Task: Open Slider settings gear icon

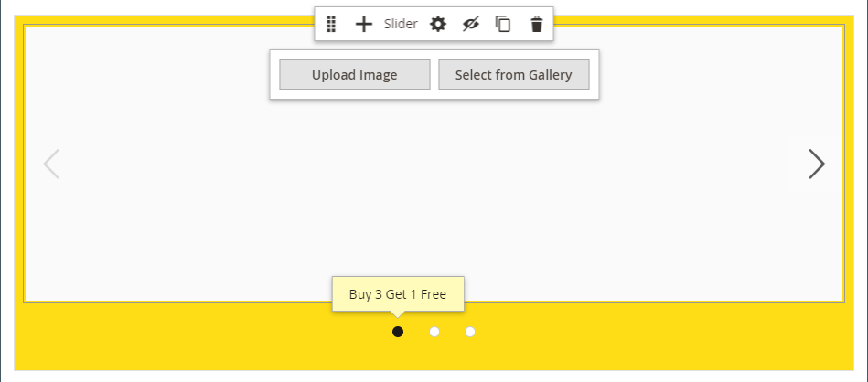Action: click(438, 24)
